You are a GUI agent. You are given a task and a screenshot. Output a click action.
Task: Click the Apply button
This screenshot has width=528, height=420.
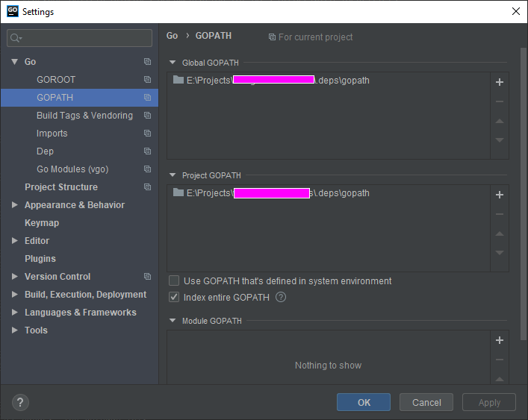489,402
